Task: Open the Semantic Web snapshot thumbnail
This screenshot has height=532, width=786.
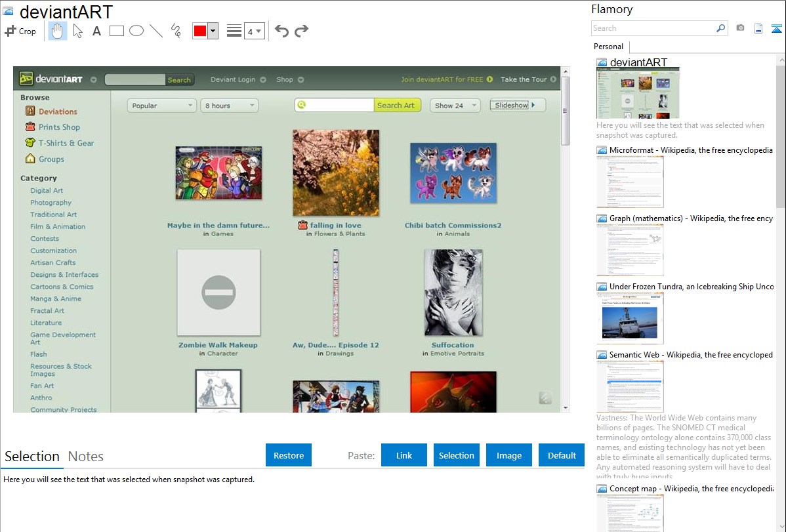Action: coord(630,386)
